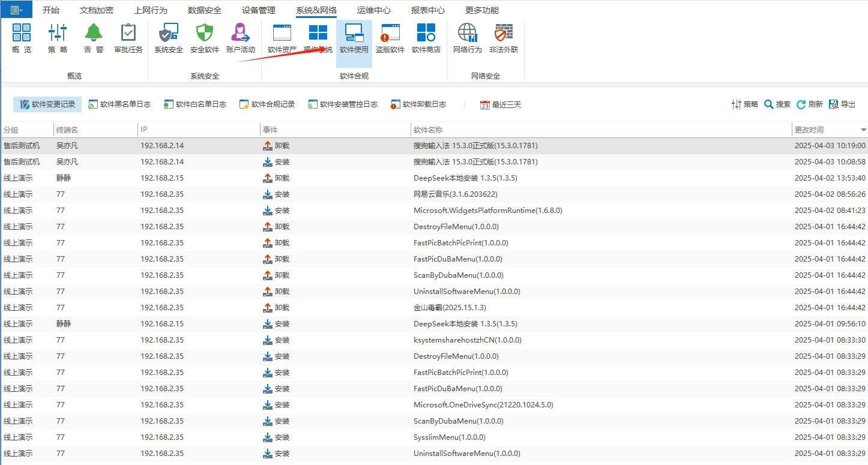This screenshot has width=868, height=465.
Task: Open 软件使用 (Software Usage) panel
Action: pos(354,37)
